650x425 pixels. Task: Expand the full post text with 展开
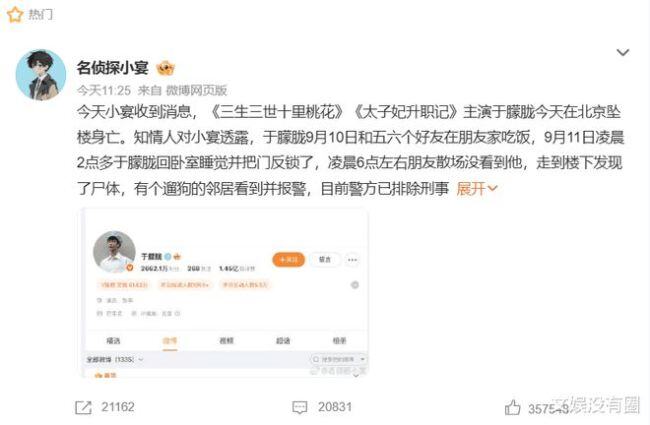pos(476,189)
